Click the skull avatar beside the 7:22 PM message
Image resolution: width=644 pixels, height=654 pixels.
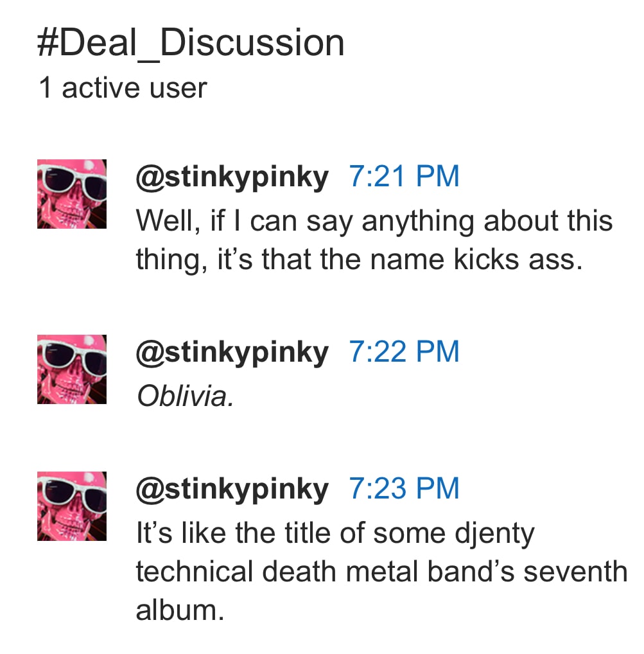click(71, 369)
